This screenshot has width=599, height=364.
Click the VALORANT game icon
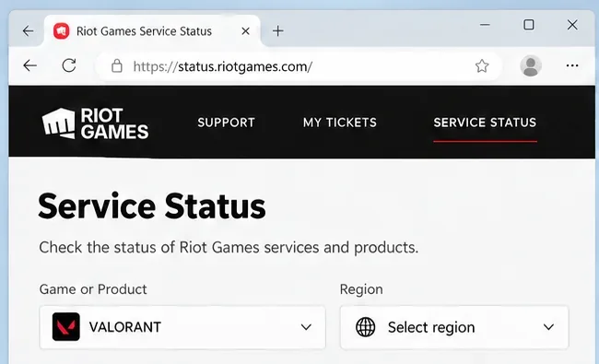(66, 327)
